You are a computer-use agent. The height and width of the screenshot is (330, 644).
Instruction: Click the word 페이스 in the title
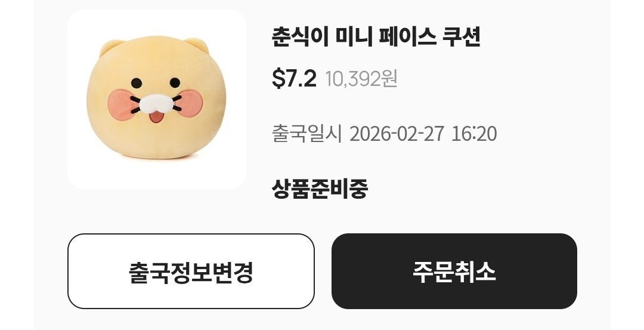[407, 37]
